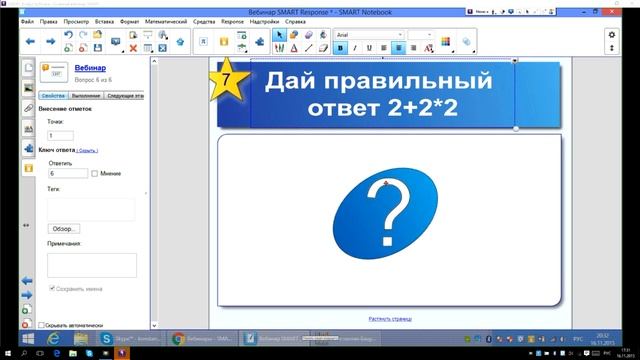Screen dimensions: 640x360
Task: Open the add-ons puzzle icon in the toolbar
Action: click(260, 42)
